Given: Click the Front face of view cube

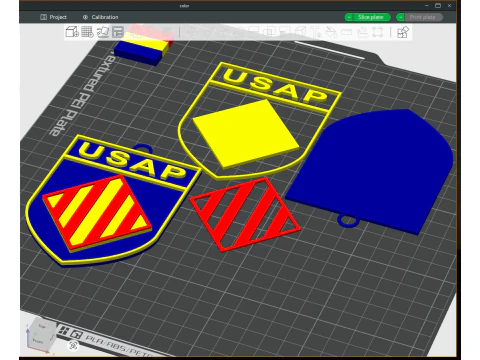Looking at the screenshot, I should (37, 341).
